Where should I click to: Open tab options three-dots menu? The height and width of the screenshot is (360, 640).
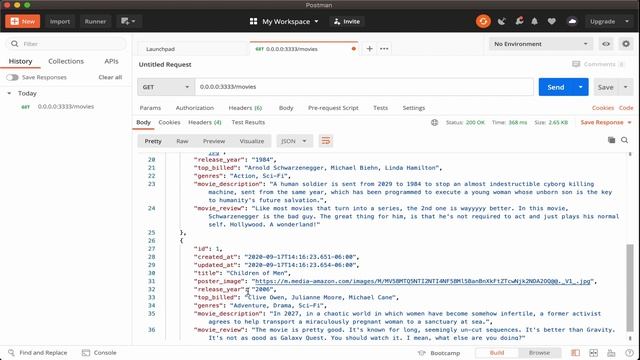tap(384, 49)
